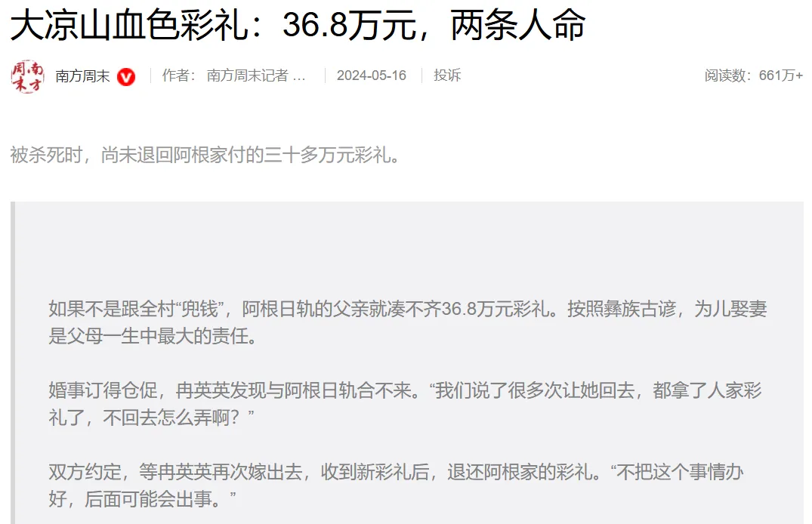Click the paragraph starting 如果不是跟全村
The width and height of the screenshot is (812, 524).
[x=408, y=322]
